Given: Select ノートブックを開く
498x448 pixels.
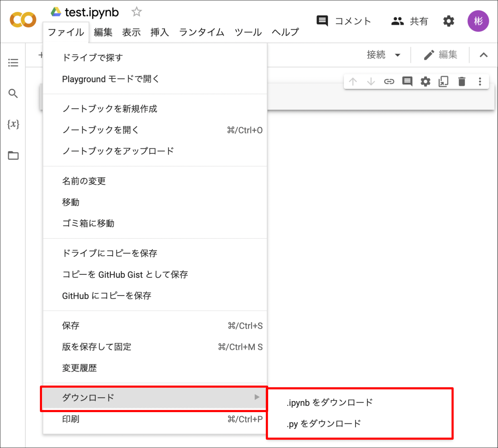Looking at the screenshot, I should click(x=155, y=130).
